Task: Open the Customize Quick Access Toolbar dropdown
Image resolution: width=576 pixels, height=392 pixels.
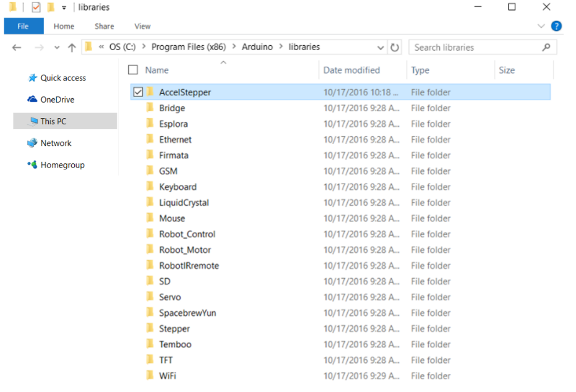Action: (x=64, y=8)
